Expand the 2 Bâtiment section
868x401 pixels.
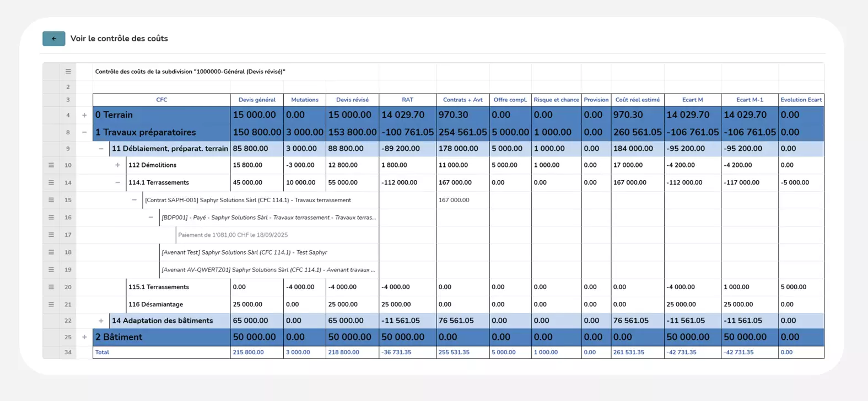pos(84,337)
